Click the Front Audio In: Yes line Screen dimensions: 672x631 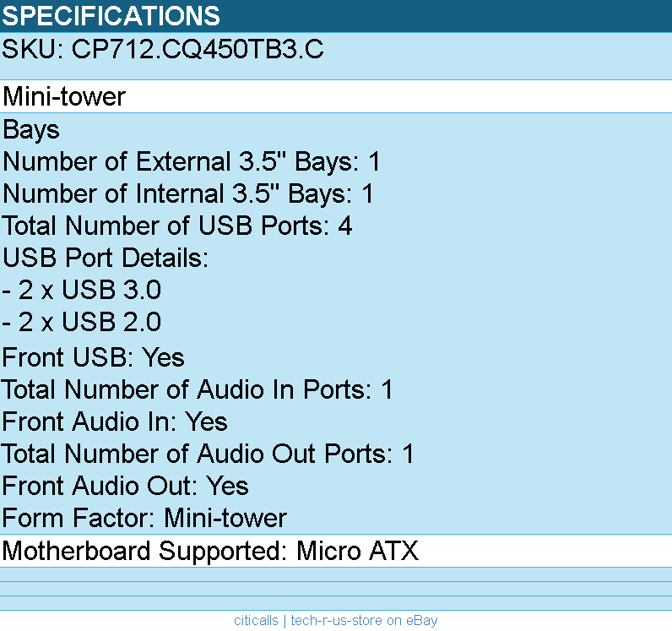pyautogui.click(x=115, y=422)
